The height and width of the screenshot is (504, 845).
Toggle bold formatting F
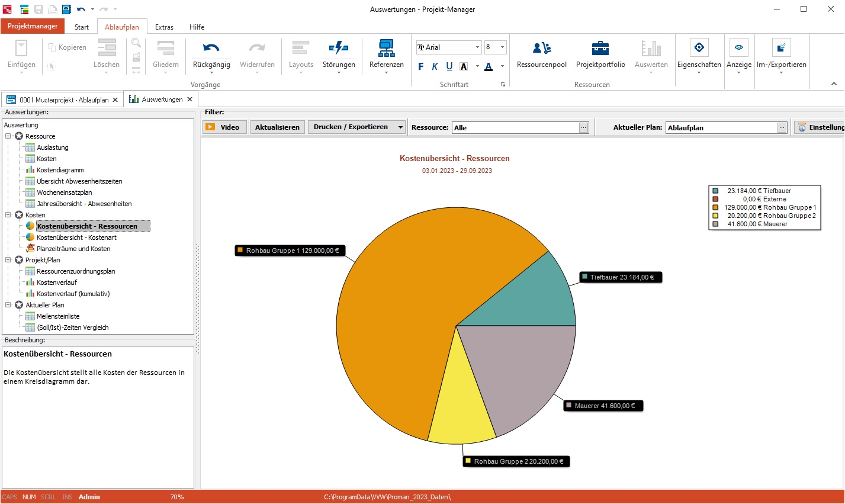[421, 66]
